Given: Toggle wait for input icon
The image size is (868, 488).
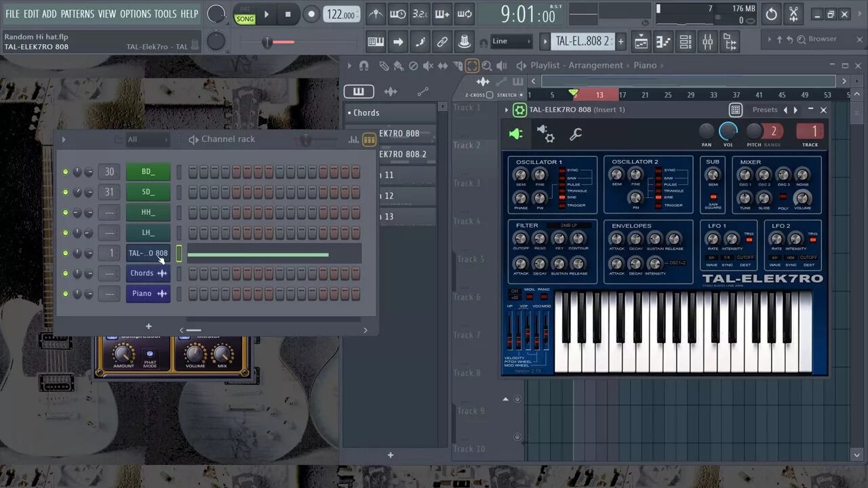Looking at the screenshot, I should click(398, 14).
